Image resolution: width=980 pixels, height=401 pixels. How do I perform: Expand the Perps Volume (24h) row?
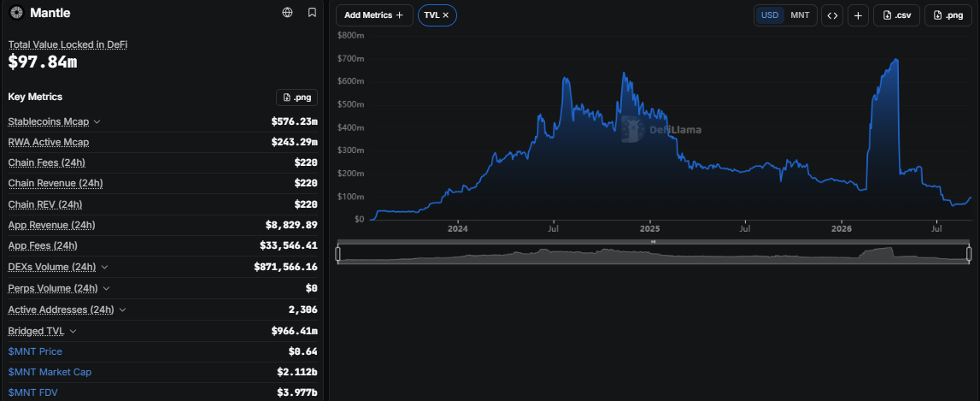click(x=106, y=288)
